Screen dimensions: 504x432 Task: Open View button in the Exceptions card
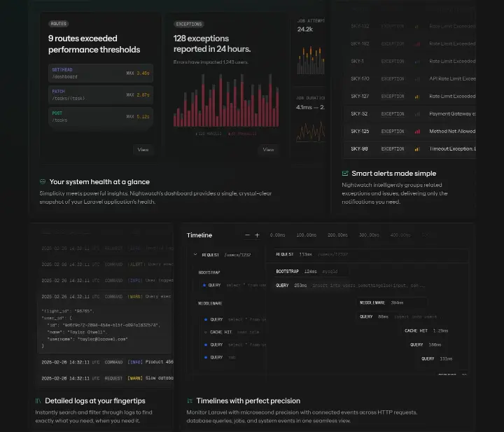point(268,150)
